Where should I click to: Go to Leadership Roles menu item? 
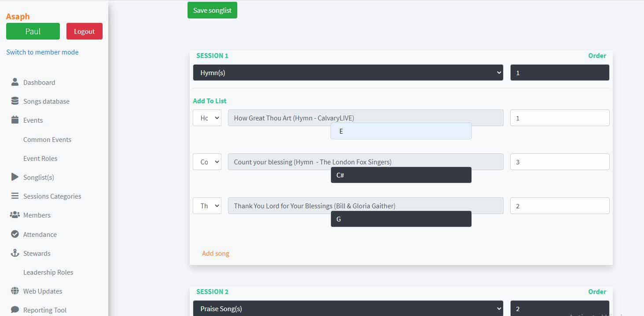48,272
